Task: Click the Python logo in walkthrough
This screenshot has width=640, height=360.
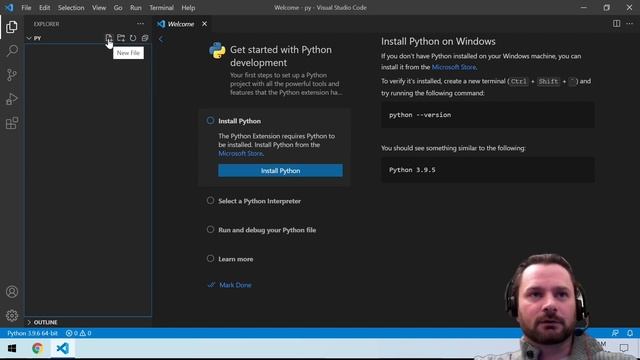Action: coord(217,50)
